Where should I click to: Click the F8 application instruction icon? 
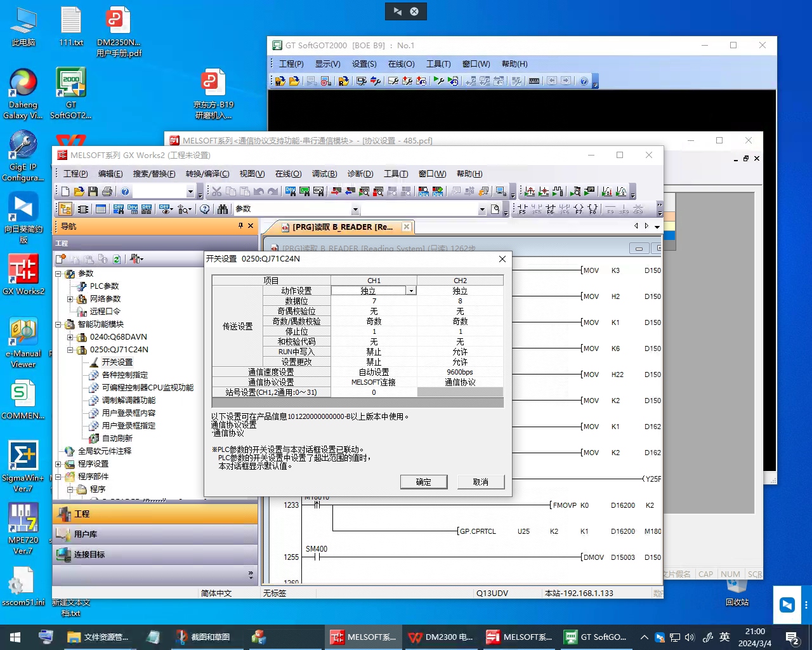593,209
